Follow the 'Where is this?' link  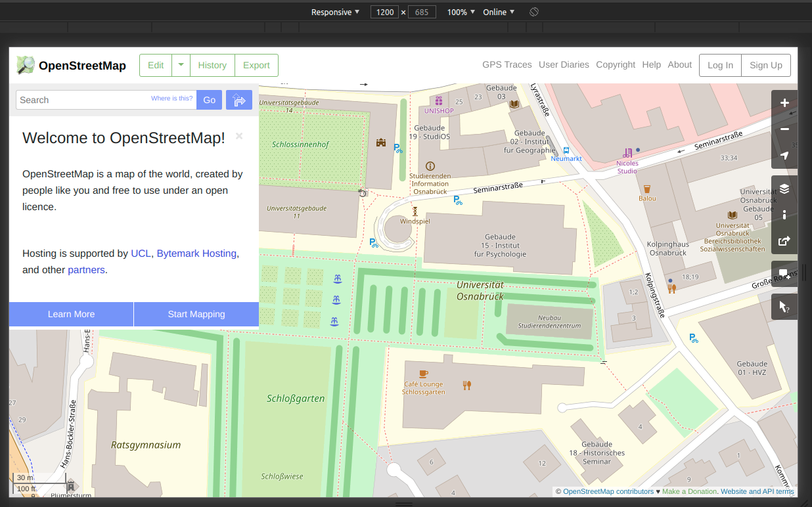(172, 99)
